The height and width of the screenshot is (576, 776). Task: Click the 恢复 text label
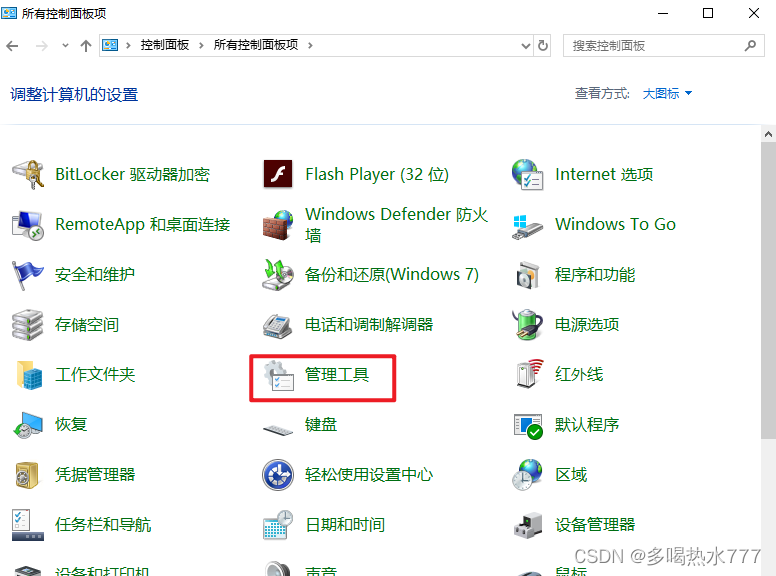(71, 425)
